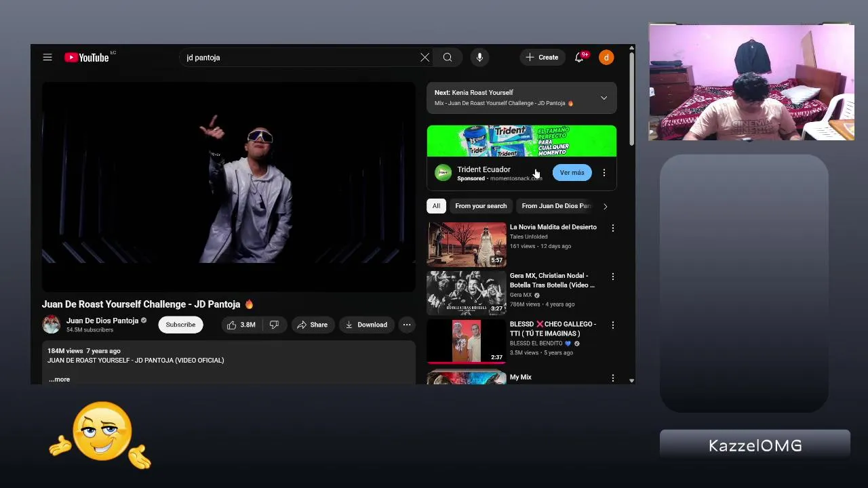
Task: Click the La Novia Maldita del Desierto title
Action: (553, 227)
